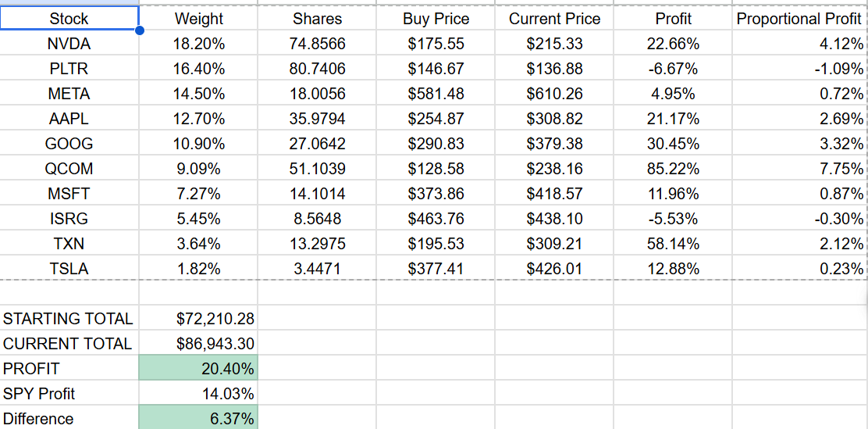This screenshot has width=868, height=429.
Task: Click the PROFIT label cell
Action: coord(69,368)
